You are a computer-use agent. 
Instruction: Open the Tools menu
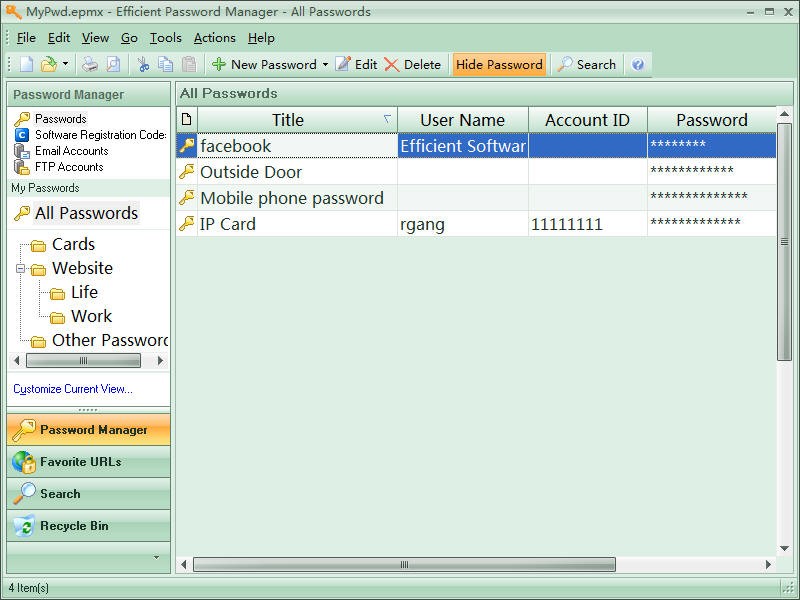tap(165, 38)
